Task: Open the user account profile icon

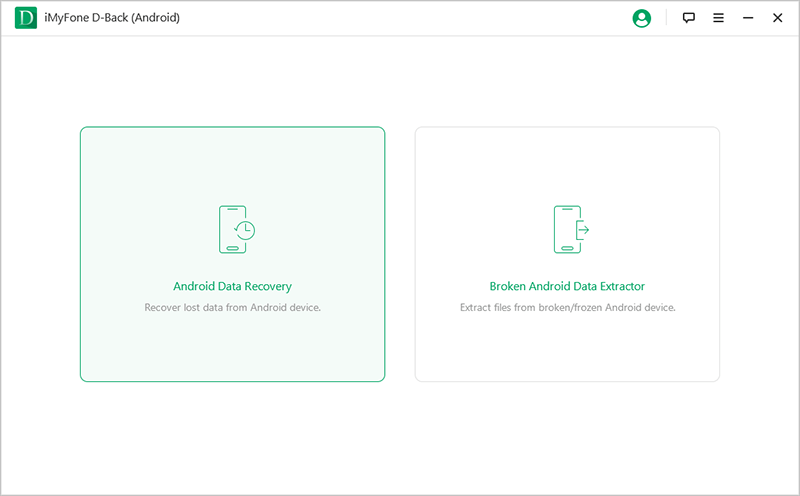Action: pos(641,18)
